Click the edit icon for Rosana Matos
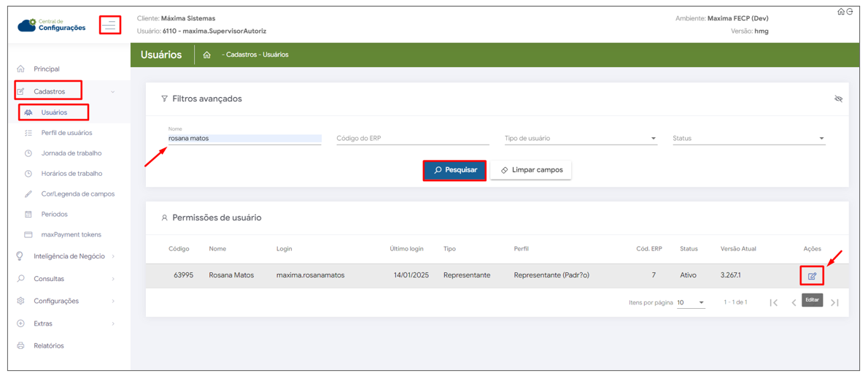868x376 pixels. (x=811, y=276)
